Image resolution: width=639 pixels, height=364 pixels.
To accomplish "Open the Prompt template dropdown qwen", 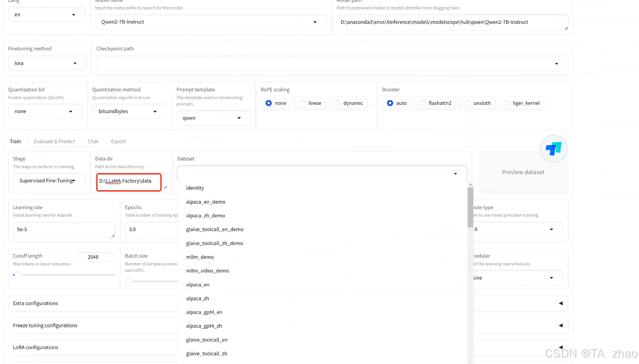I will coord(213,118).
